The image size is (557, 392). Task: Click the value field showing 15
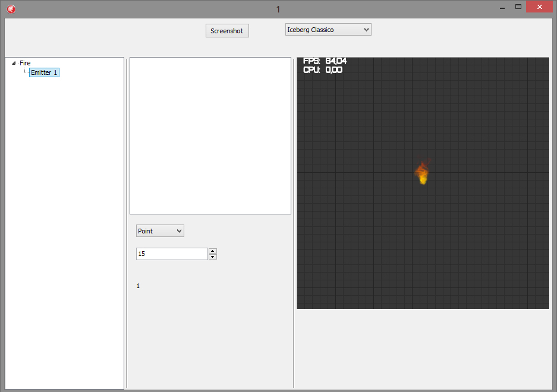(172, 254)
